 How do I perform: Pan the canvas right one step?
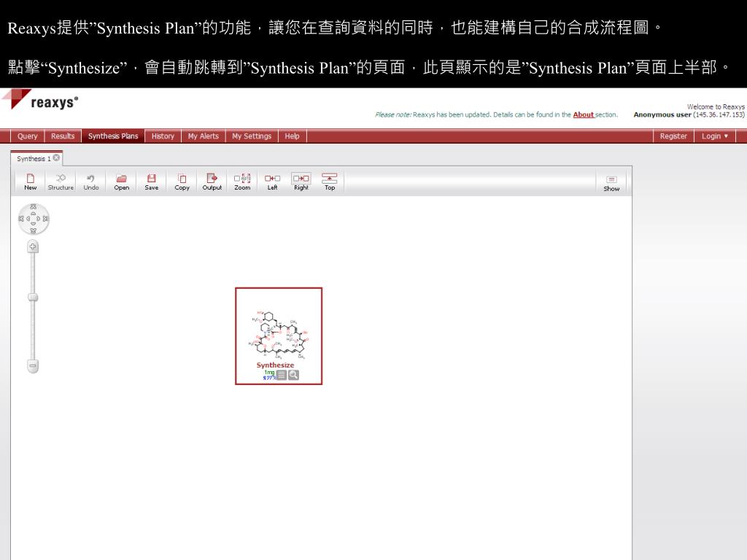point(39,219)
